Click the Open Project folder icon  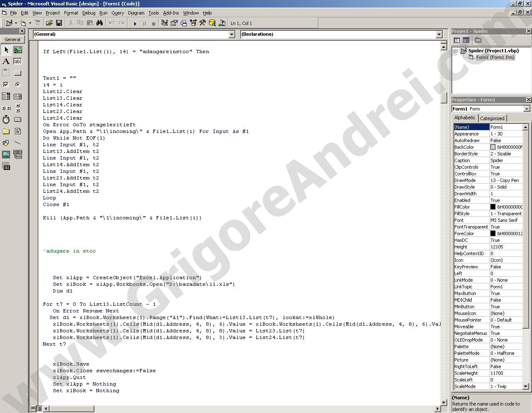pos(49,23)
